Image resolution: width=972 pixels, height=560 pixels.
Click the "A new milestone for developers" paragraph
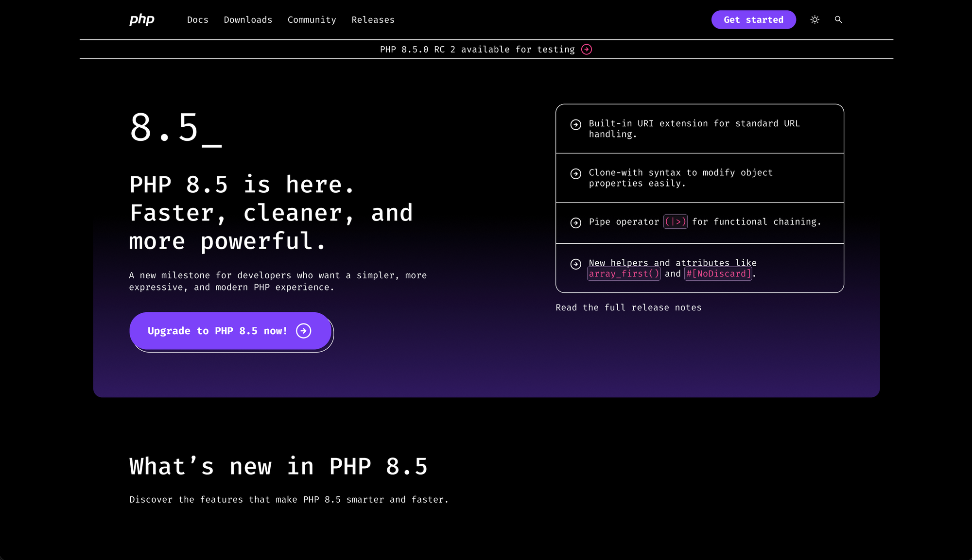[278, 281]
